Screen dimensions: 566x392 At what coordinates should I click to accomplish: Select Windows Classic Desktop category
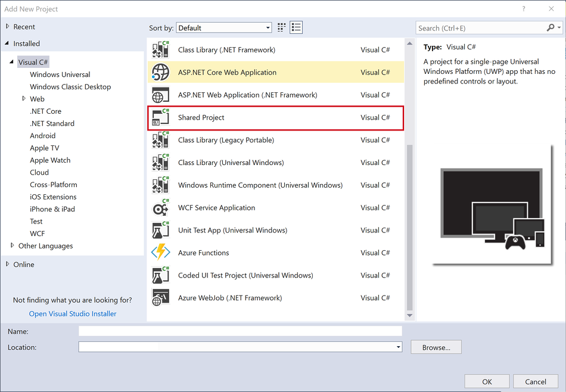pos(70,86)
